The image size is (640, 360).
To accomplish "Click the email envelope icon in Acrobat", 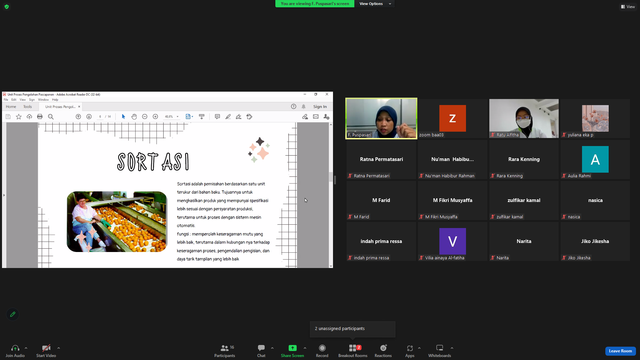I will tap(316, 117).
